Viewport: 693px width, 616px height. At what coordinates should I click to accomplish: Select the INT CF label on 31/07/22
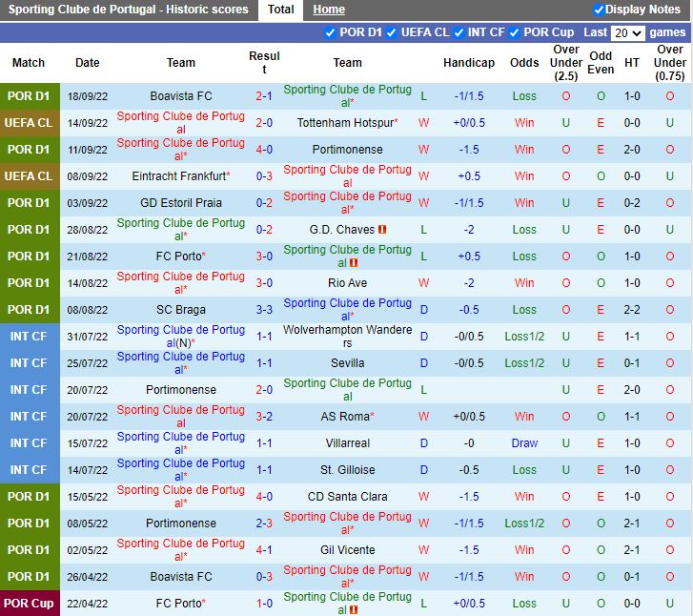coord(29,336)
